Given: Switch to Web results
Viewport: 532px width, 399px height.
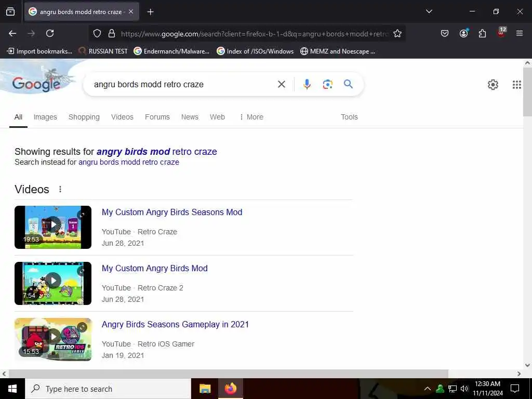Looking at the screenshot, I should pos(217,117).
